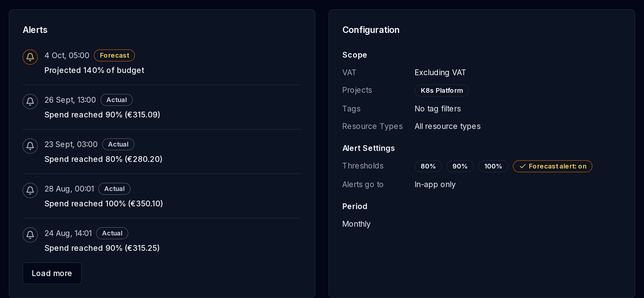Click the bell icon for 28 Aug alert

pyautogui.click(x=30, y=190)
